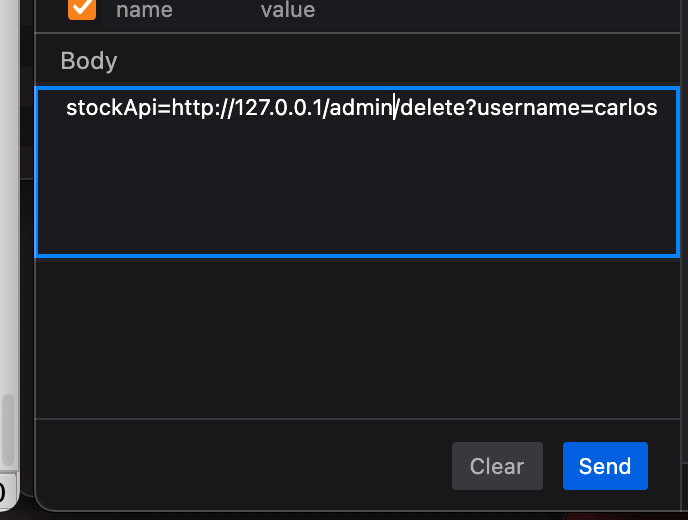This screenshot has width=688, height=520.
Task: Place cursor in the word admin
Action: [x=361, y=108]
